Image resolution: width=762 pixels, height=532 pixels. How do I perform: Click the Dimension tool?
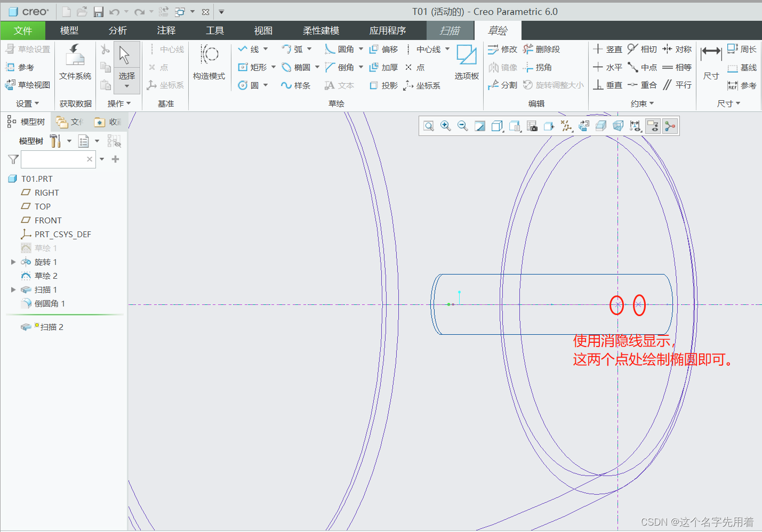pyautogui.click(x=711, y=62)
